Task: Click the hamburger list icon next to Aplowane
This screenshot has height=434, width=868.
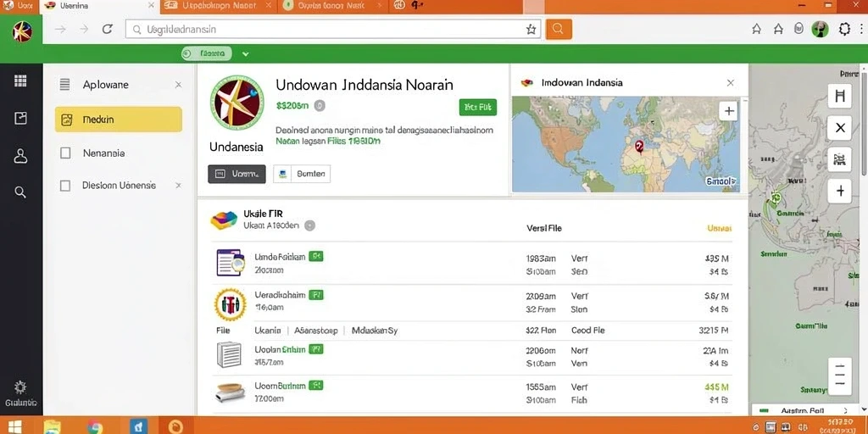Action: click(x=64, y=85)
